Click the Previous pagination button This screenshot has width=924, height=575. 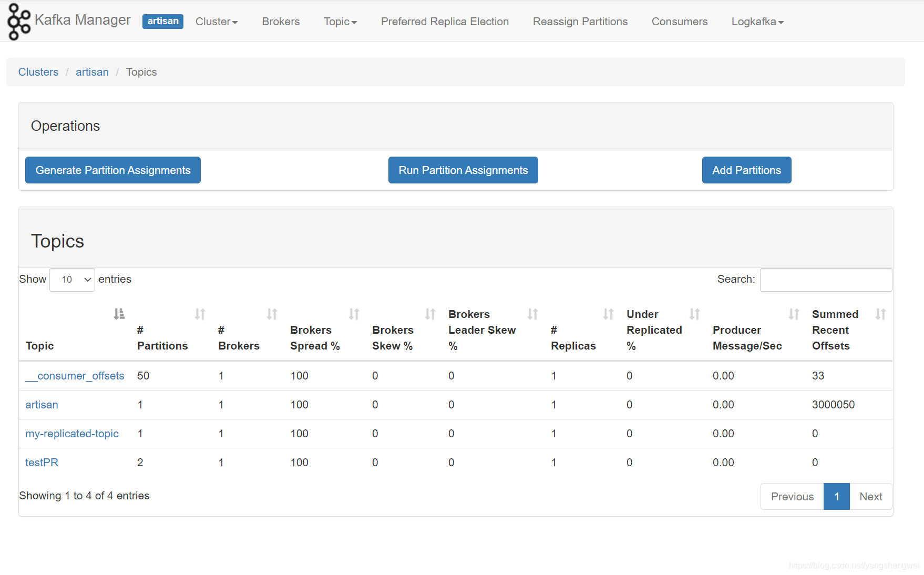792,496
